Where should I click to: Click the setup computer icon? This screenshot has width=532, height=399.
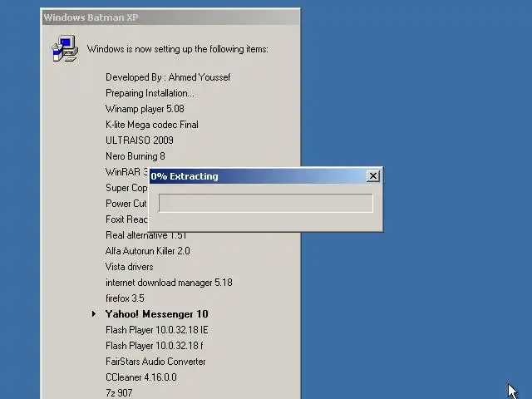pyautogui.click(x=65, y=48)
